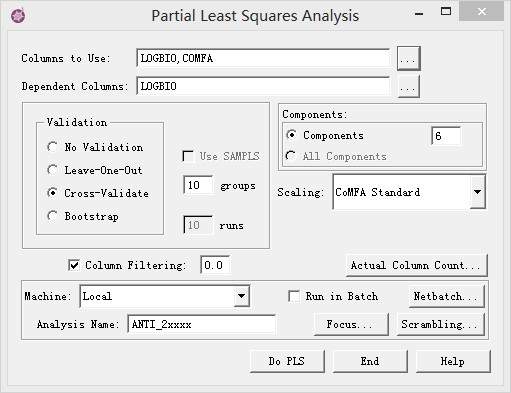Open browse button for Columns to Use
This screenshot has height=393, width=511.
pos(408,59)
